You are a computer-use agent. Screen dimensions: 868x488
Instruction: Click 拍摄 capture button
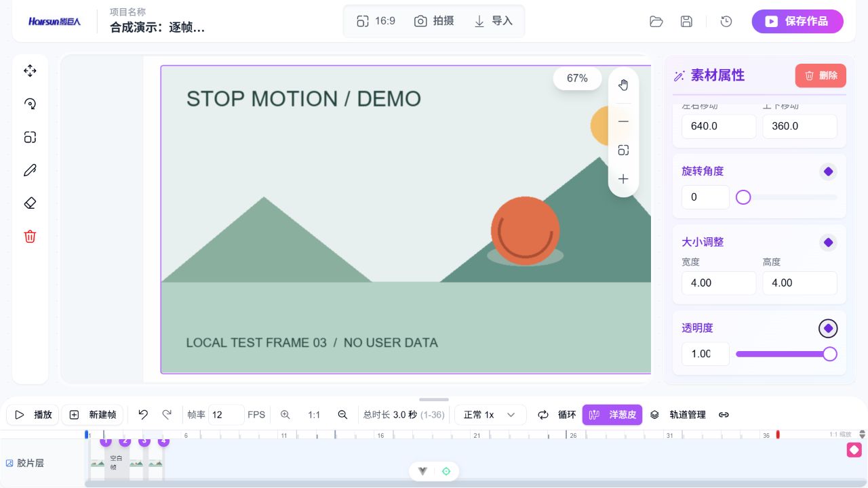(x=434, y=21)
